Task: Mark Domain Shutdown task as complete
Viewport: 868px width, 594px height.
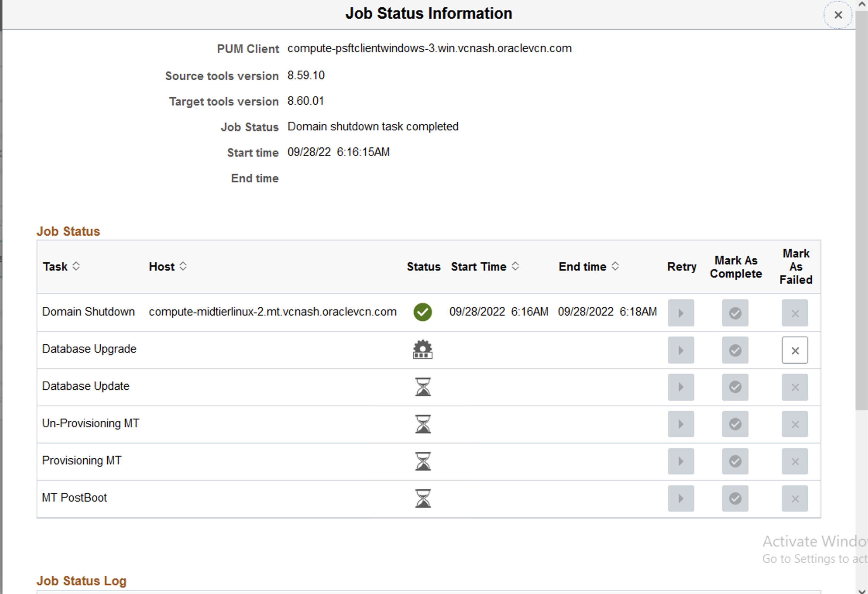Action: tap(735, 313)
